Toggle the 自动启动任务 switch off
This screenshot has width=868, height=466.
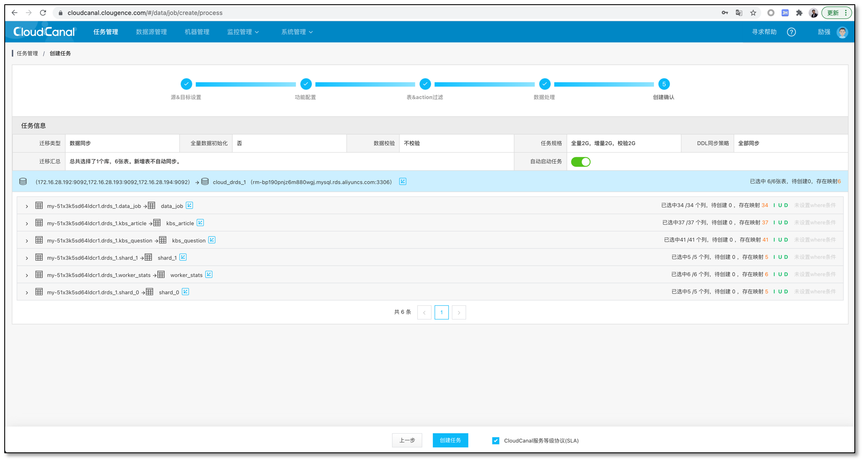[581, 162]
